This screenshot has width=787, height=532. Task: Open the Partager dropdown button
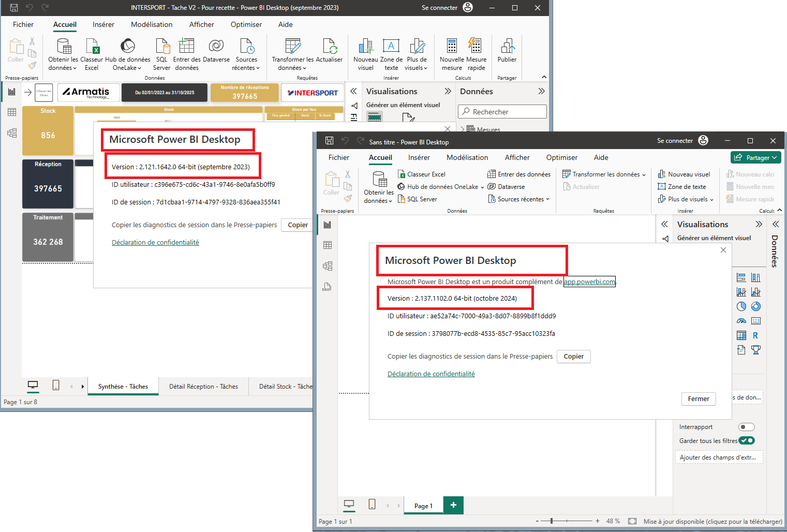click(x=756, y=157)
